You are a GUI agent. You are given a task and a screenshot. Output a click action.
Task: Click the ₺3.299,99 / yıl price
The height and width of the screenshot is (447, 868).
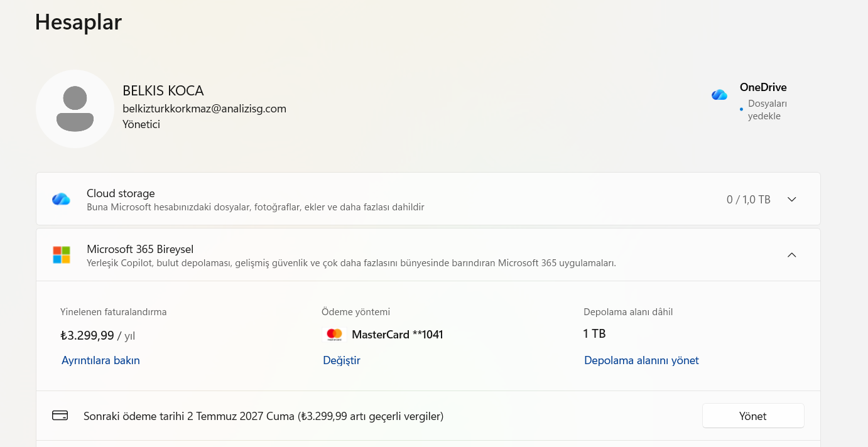pos(98,336)
